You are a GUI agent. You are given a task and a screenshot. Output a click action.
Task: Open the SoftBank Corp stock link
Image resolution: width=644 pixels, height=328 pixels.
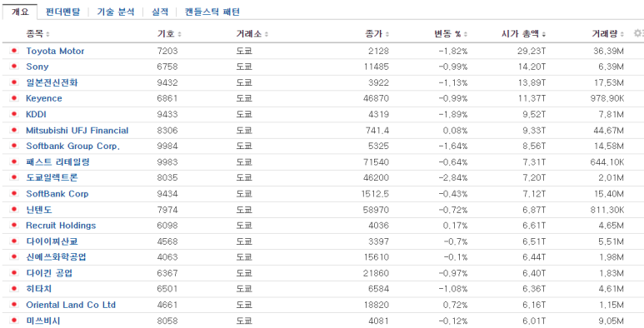pos(57,193)
